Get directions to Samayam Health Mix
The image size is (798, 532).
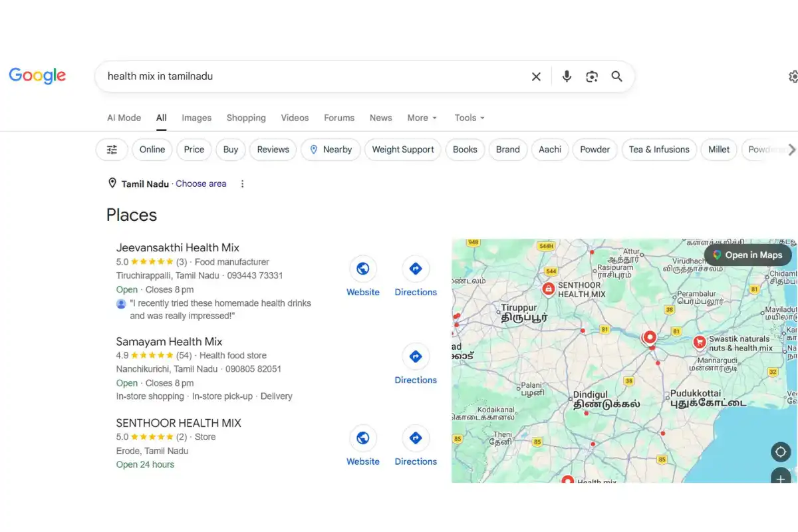coord(416,356)
